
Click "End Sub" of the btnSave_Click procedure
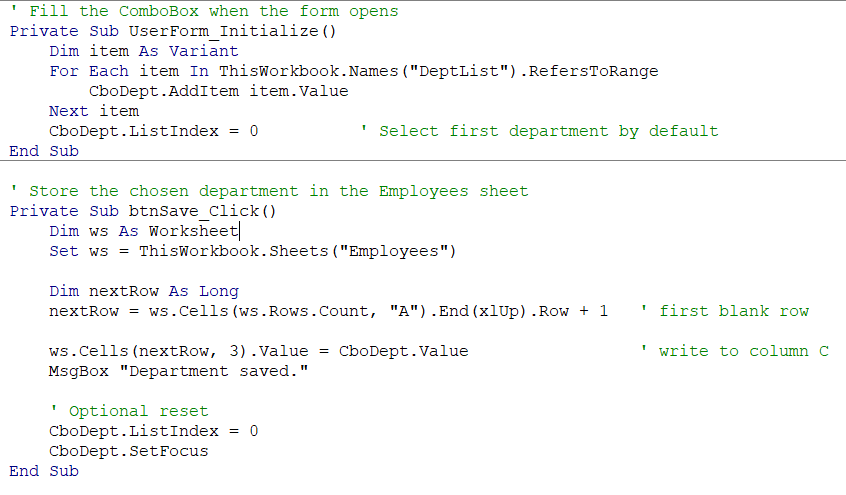tap(44, 471)
